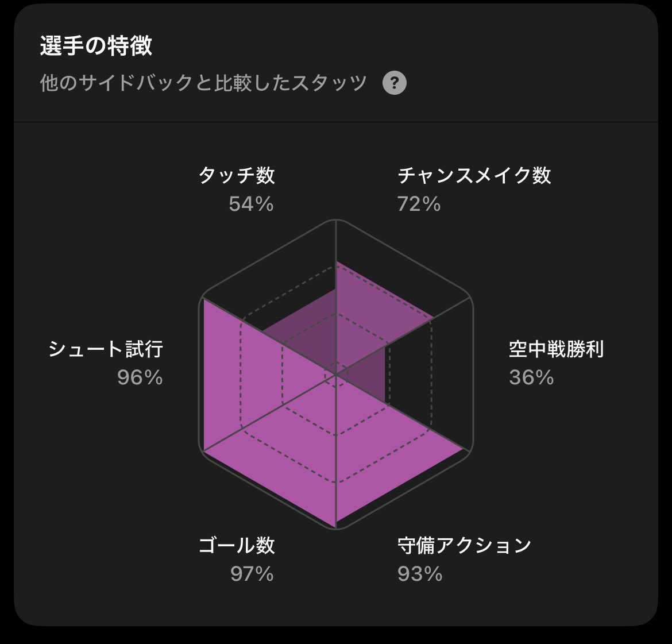This screenshot has width=672, height=644.
Task: Select the タッチ数 stat label
Action: click(x=237, y=175)
